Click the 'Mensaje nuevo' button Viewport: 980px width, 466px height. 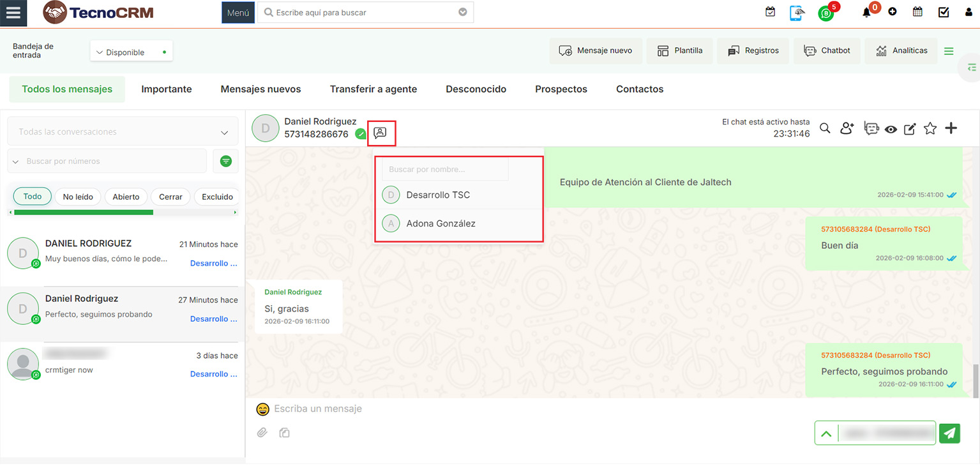point(595,50)
